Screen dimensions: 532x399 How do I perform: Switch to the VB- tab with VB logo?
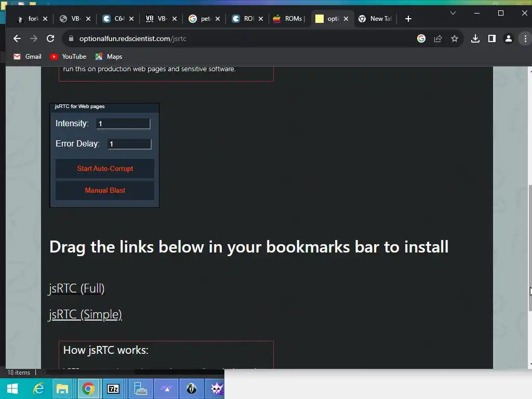click(x=157, y=19)
